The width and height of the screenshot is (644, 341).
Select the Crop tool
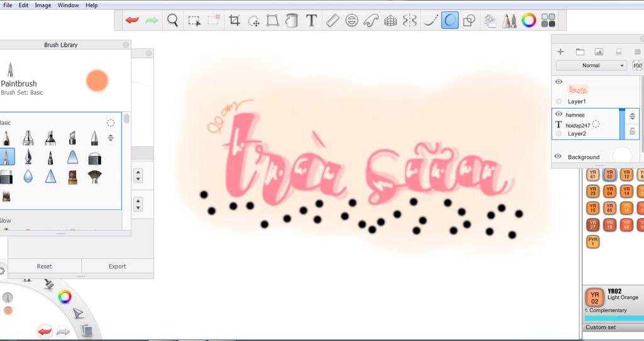click(x=235, y=20)
